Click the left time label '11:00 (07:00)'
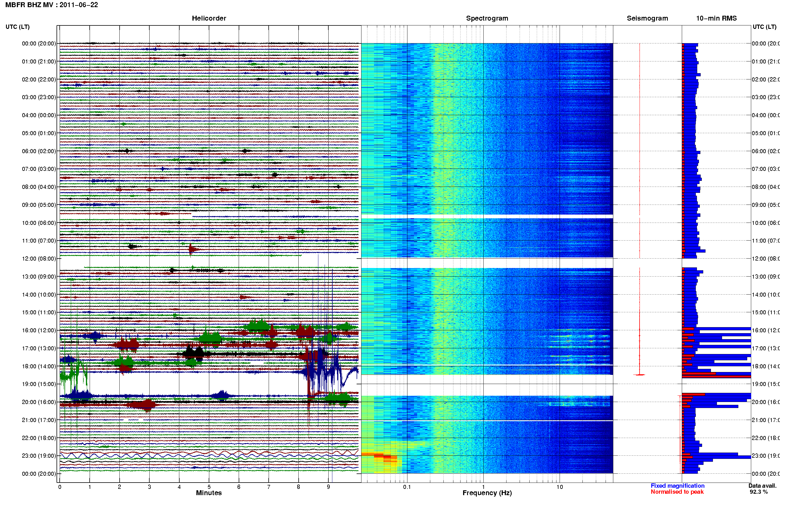 [39, 241]
